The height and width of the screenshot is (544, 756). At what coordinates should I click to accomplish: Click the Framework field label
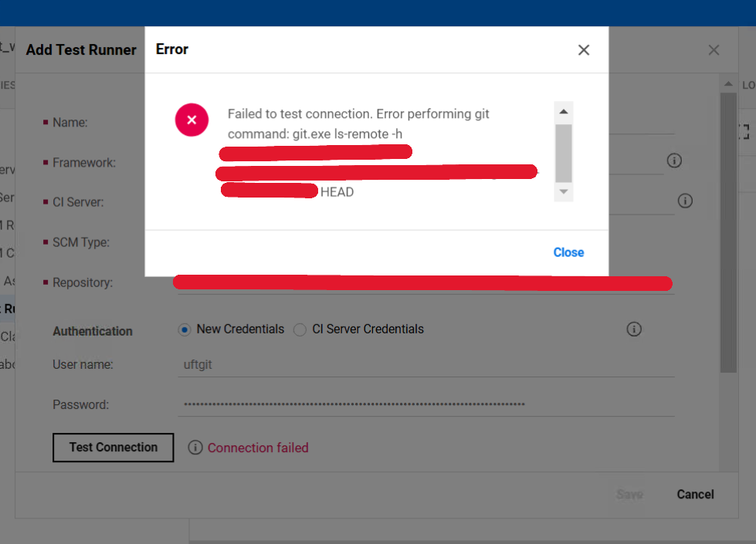[84, 162]
